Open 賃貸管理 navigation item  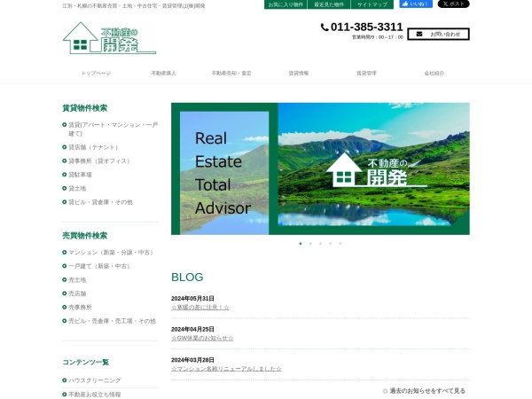click(366, 73)
